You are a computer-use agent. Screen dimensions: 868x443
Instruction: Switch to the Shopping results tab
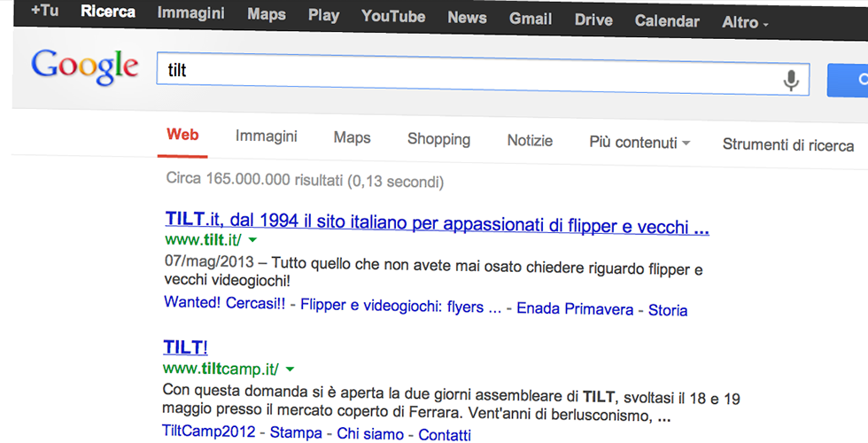(438, 139)
